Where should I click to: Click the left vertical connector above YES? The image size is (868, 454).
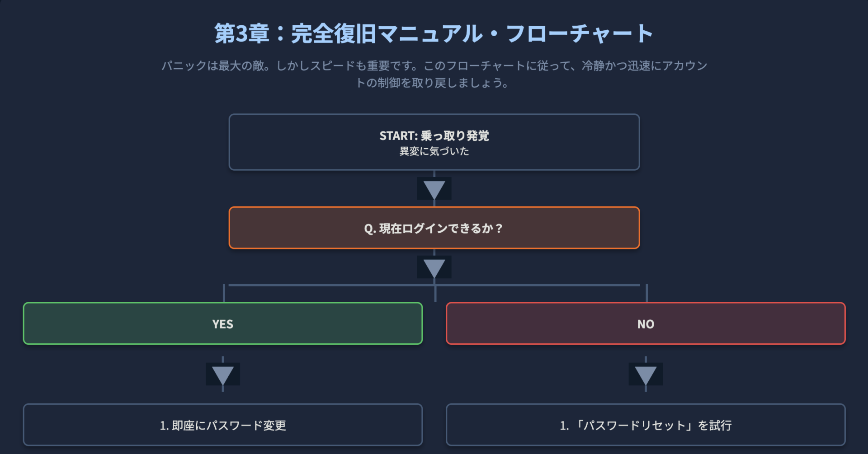[x=224, y=293]
